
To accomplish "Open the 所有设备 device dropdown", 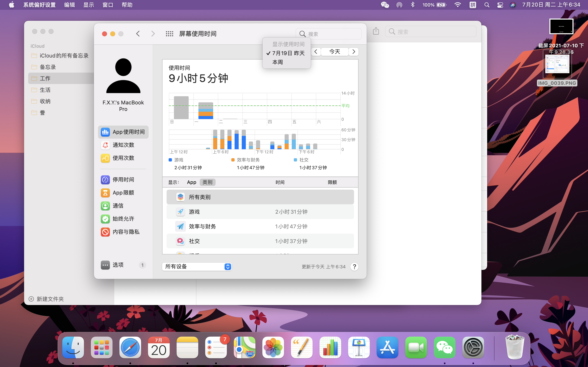I will click(x=197, y=266).
